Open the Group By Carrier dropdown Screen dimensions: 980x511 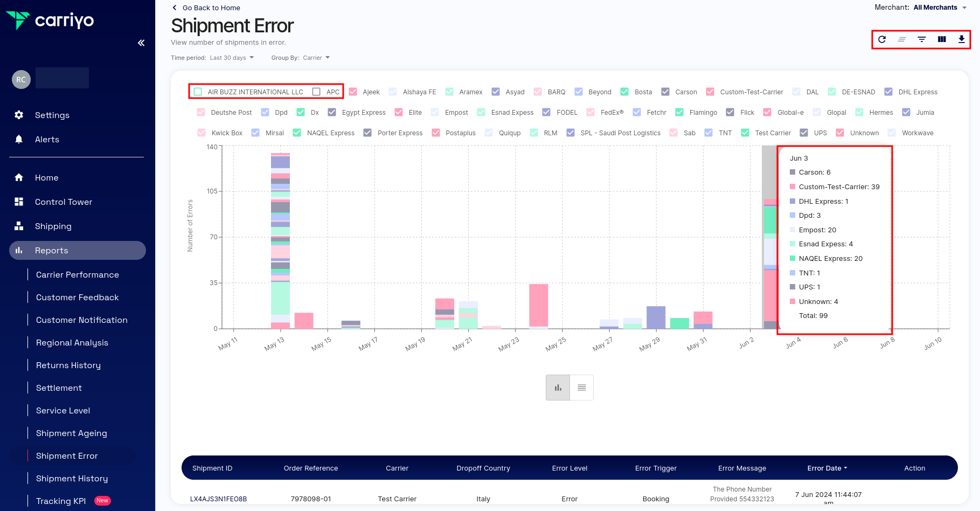(316, 58)
